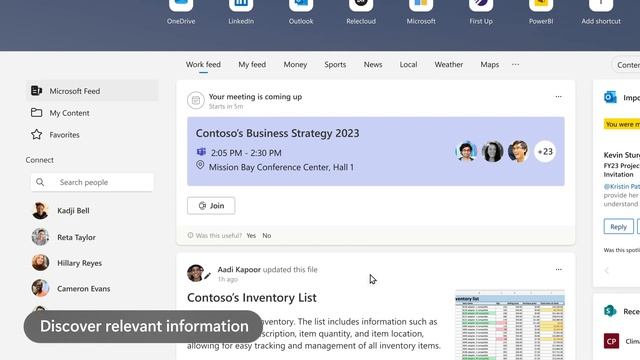The width and height of the screenshot is (640, 360).
Task: Join the upcoming meeting
Action: click(x=211, y=206)
